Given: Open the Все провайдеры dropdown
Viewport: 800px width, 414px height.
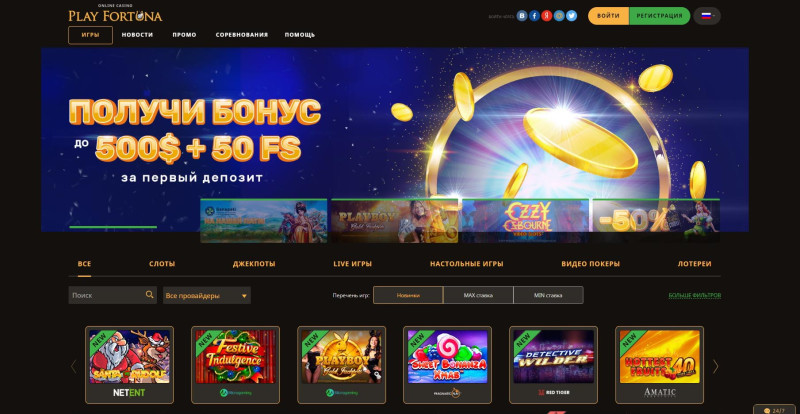Looking at the screenshot, I should pos(207,296).
